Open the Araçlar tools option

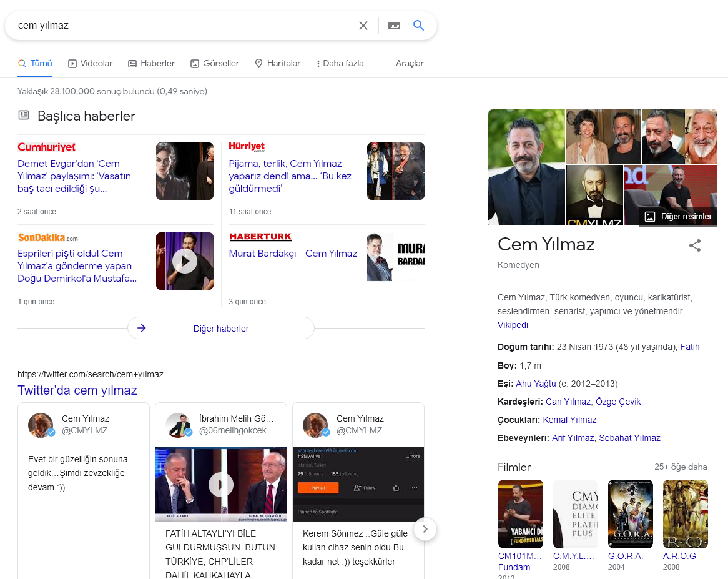click(x=410, y=64)
